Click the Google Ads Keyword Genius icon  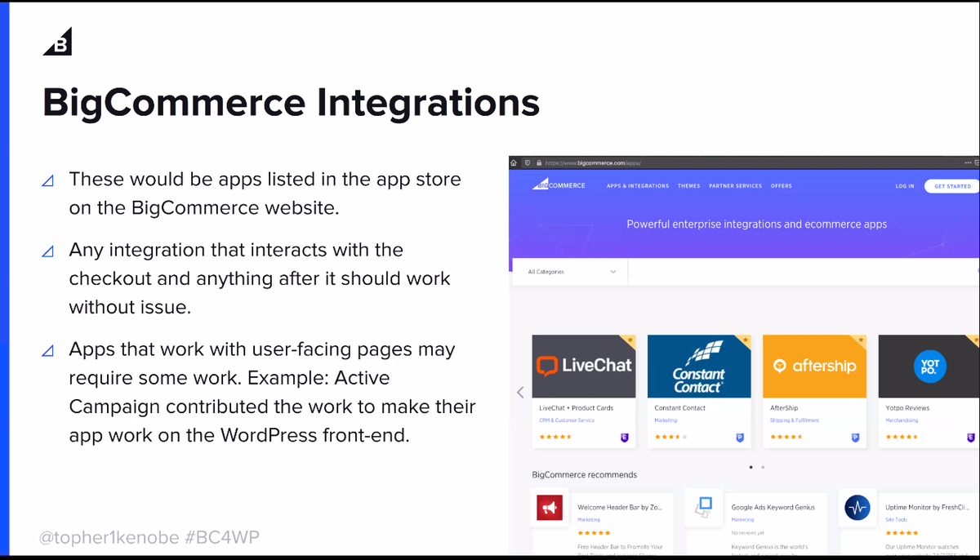point(702,506)
